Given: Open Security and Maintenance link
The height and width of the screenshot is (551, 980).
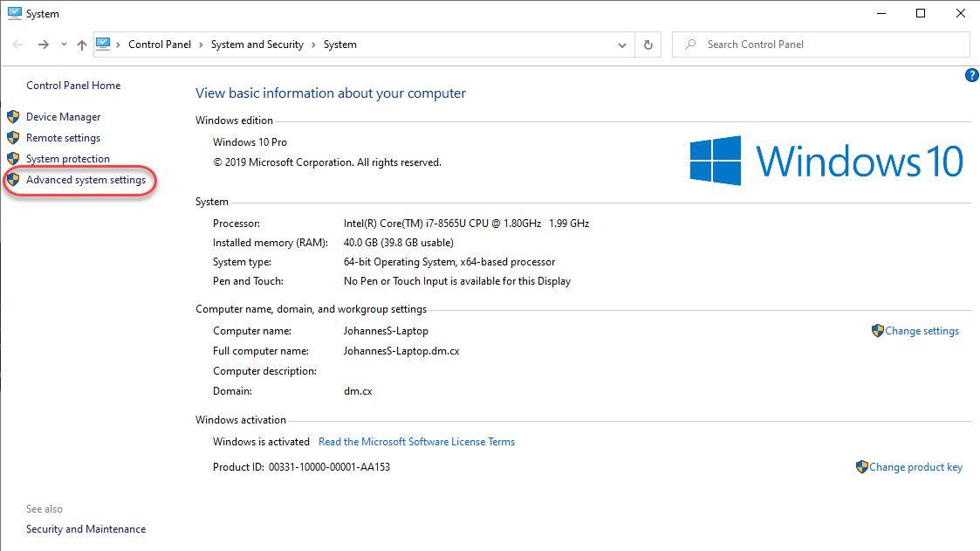Looking at the screenshot, I should [x=86, y=529].
